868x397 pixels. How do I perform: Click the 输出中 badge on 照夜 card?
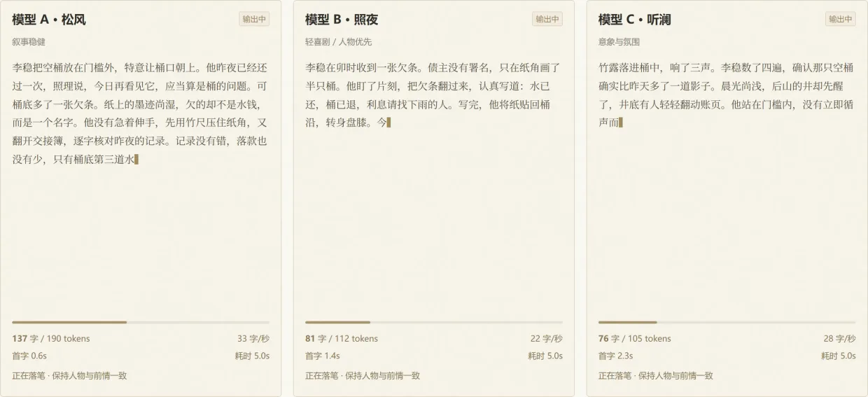[x=547, y=20]
